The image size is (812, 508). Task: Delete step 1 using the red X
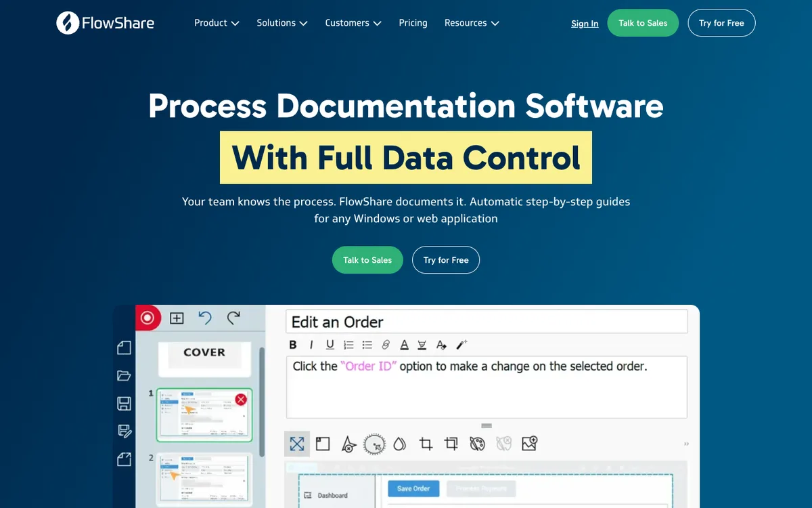(241, 400)
